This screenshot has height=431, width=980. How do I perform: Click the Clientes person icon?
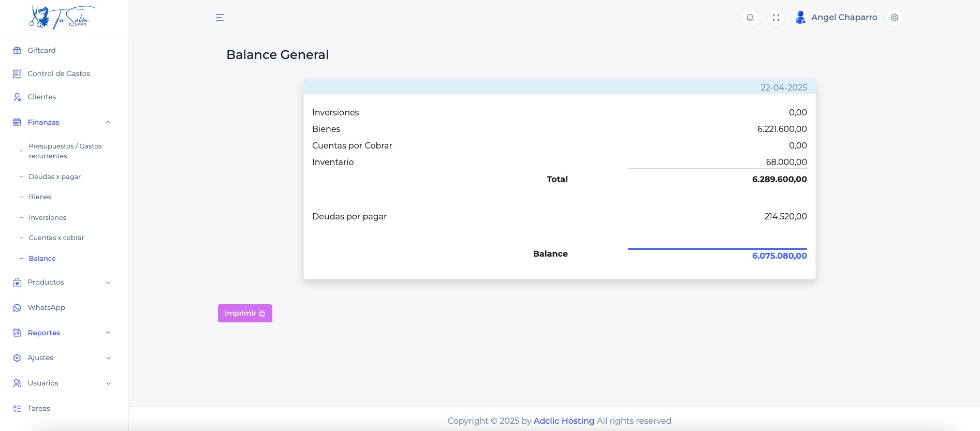[x=17, y=97]
